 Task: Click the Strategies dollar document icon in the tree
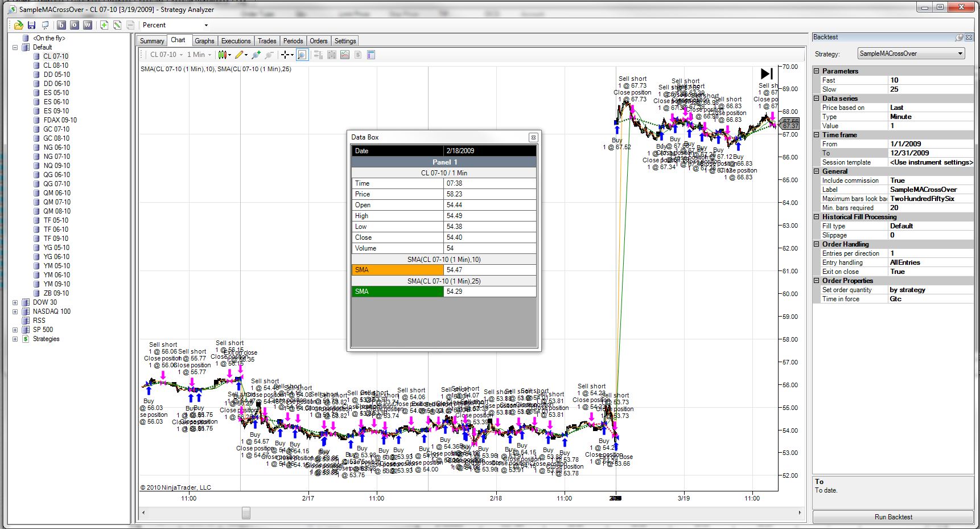click(26, 339)
